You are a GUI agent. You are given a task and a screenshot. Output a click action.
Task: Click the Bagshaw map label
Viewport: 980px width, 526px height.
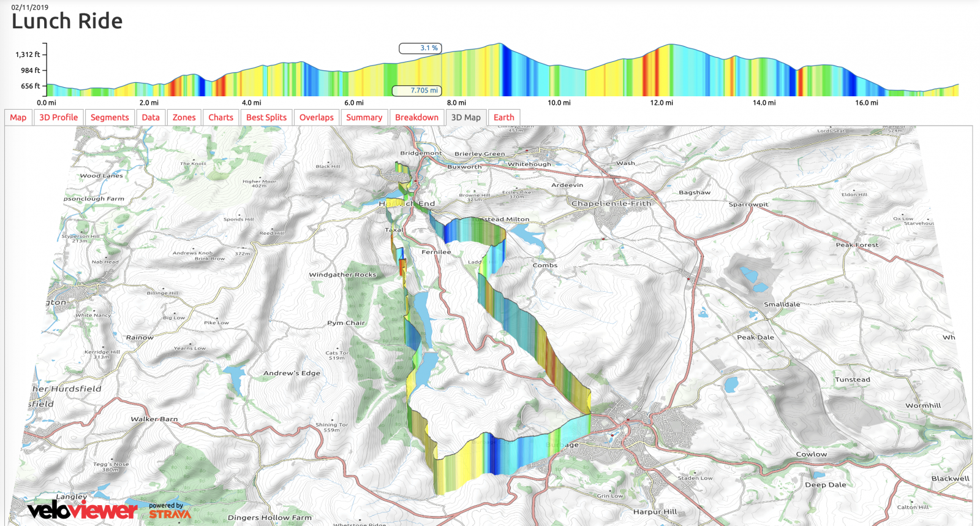coord(695,192)
